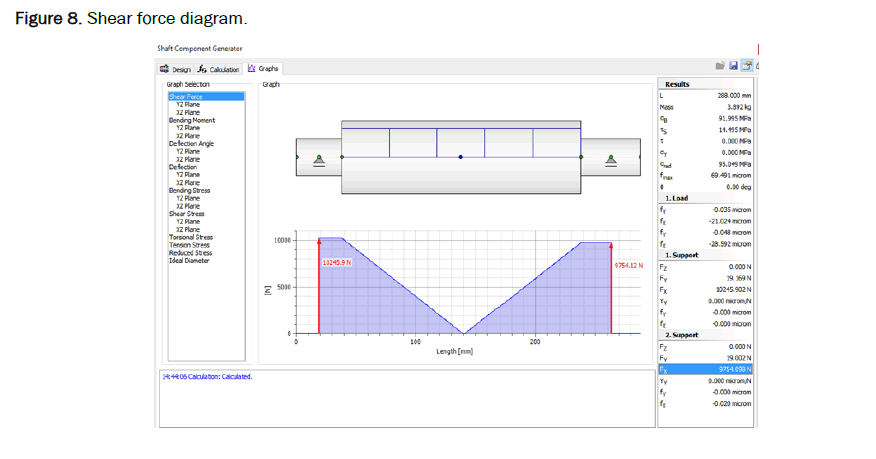This screenshot has height=459, width=876.
Task: Show the Ideal Diameter graph
Action: click(189, 261)
